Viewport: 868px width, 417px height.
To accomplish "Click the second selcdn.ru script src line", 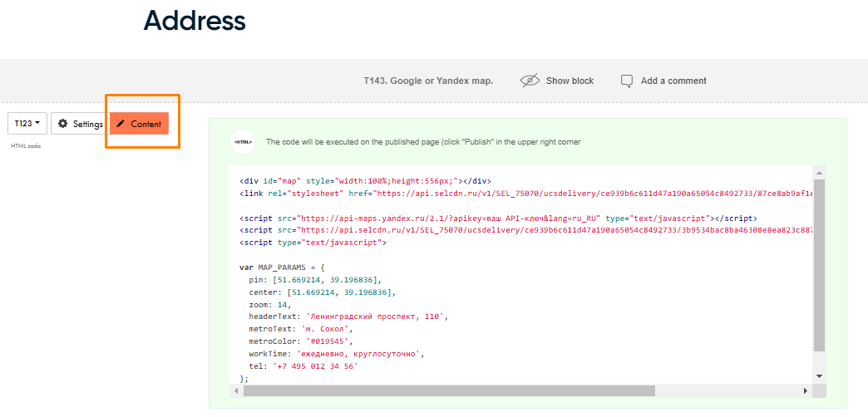I will pyautogui.click(x=526, y=230).
